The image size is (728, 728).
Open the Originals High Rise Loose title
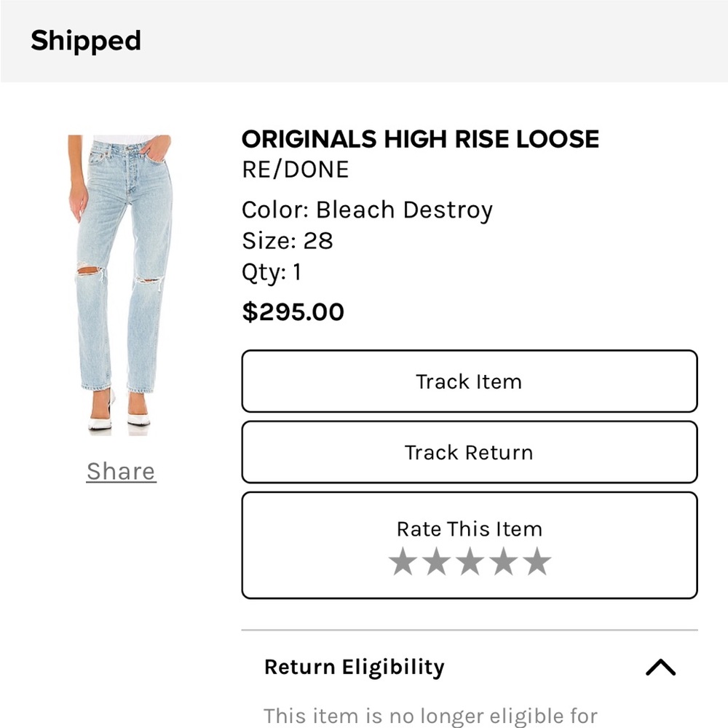tap(420, 139)
